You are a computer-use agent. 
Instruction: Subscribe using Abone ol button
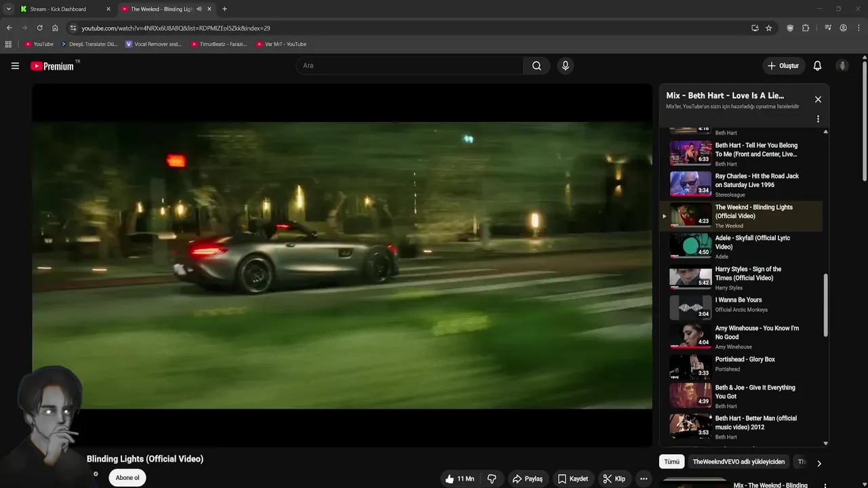tap(127, 478)
